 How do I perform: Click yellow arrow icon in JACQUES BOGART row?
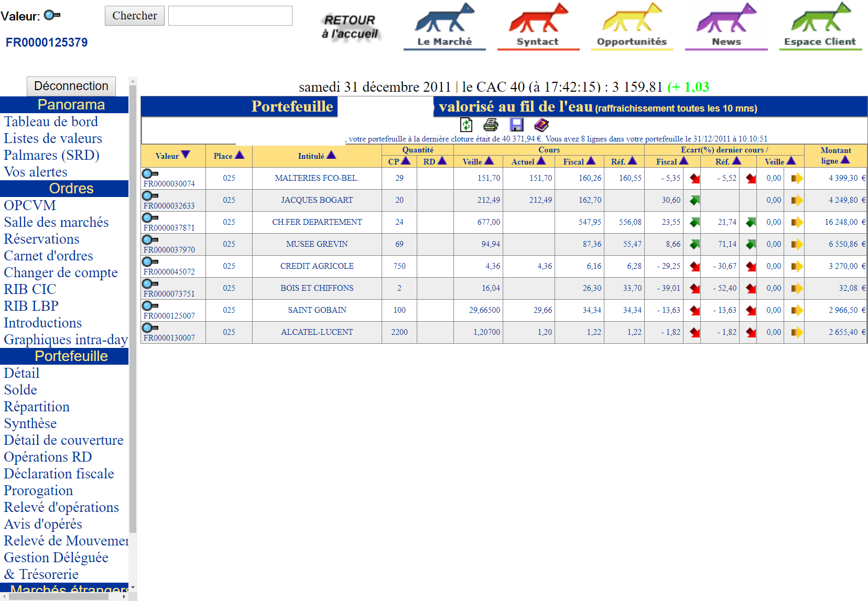tap(797, 200)
